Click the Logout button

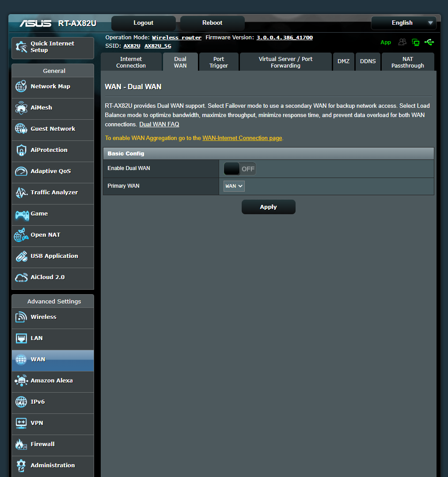(x=143, y=23)
